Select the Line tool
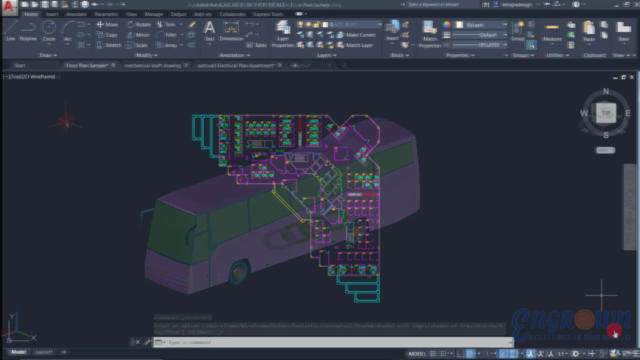 coord(10,31)
